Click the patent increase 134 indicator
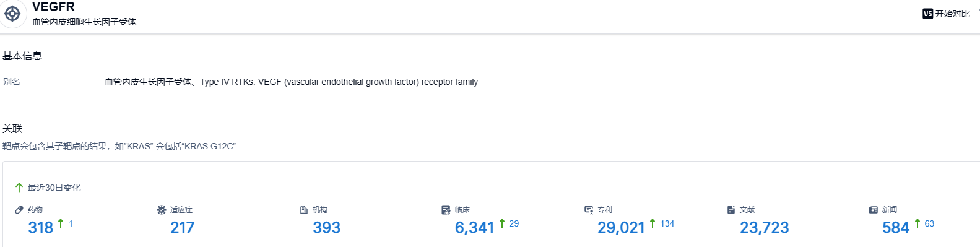This screenshot has height=247, width=980. (x=662, y=223)
